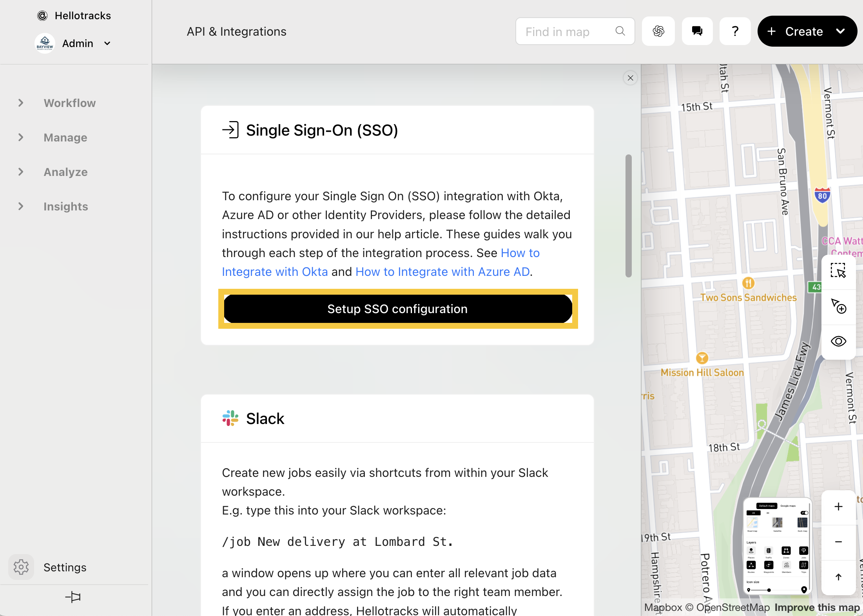Click the Hellotracks logo icon
This screenshot has height=616, width=863.
click(42, 16)
